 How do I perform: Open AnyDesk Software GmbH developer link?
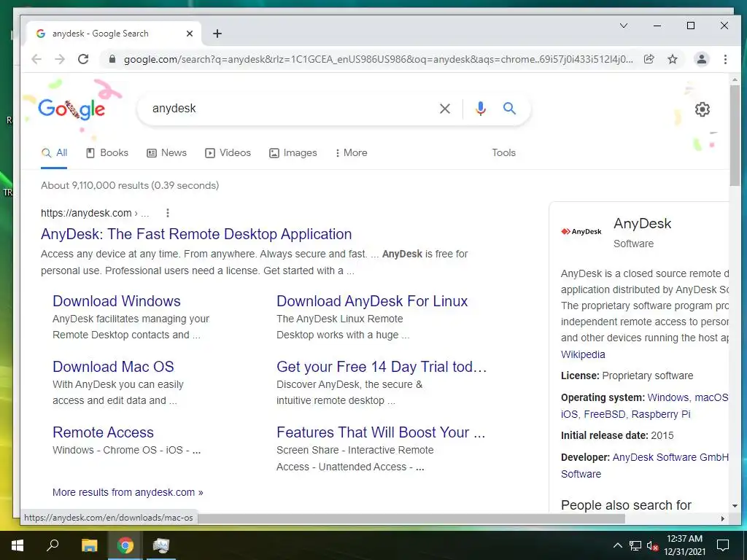(x=671, y=458)
